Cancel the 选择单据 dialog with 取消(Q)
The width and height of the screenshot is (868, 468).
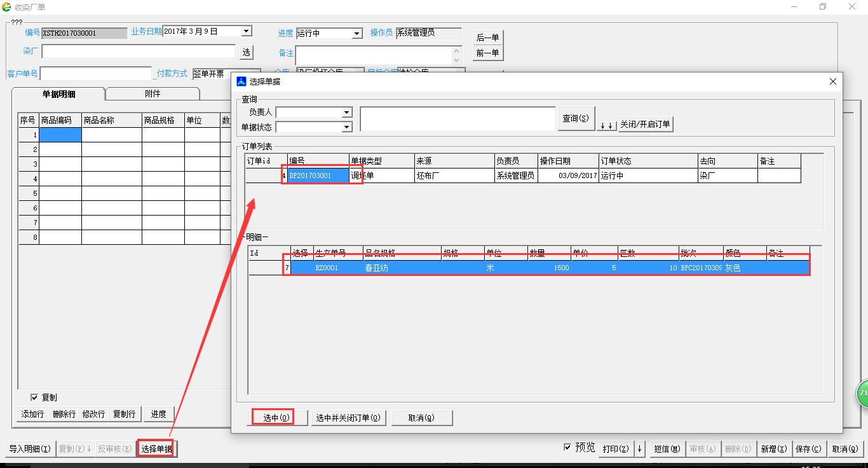click(x=422, y=418)
